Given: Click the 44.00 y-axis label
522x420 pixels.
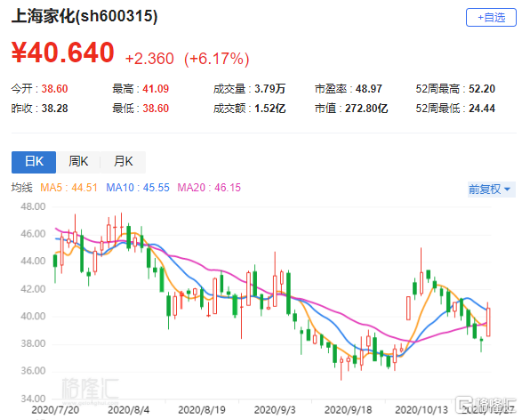Looking at the screenshot, I should click(x=33, y=261).
